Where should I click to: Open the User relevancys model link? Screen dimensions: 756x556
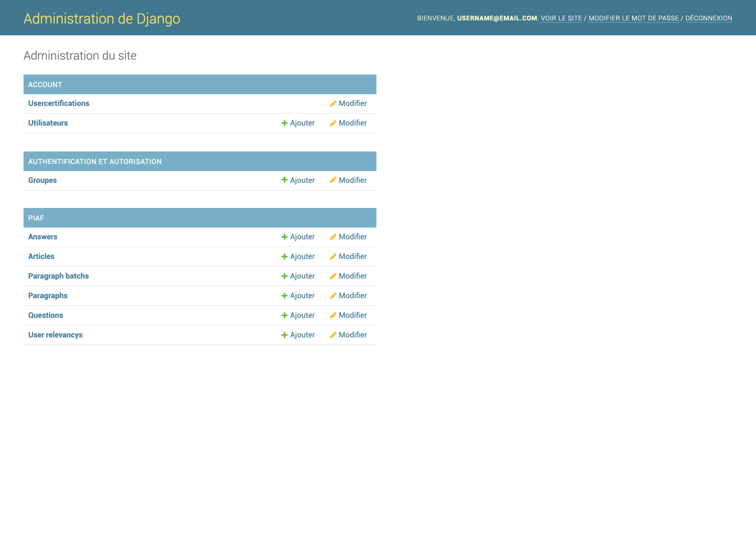[55, 335]
